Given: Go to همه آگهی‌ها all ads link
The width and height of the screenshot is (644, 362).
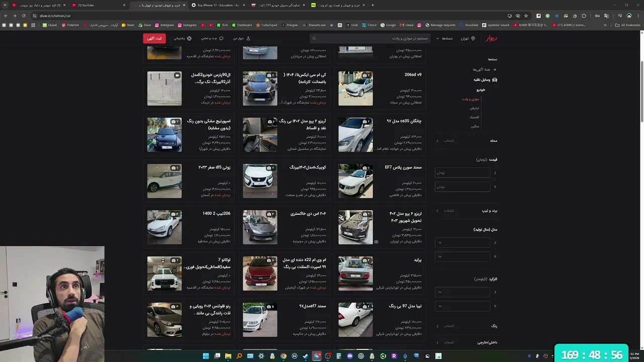Looking at the screenshot, I should [485, 69].
